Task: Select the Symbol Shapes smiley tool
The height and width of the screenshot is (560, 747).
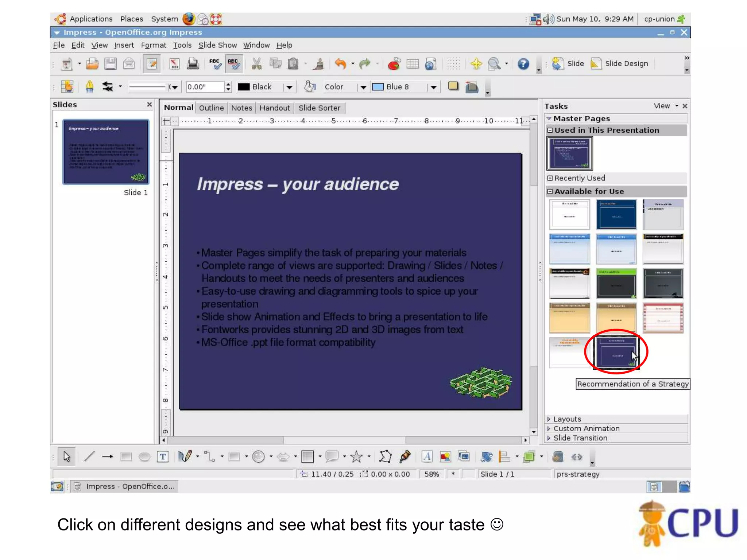Action: pyautogui.click(x=259, y=456)
